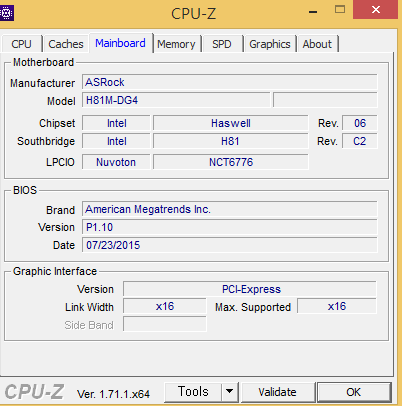Click the BIOS date 07/23/2015 field
Screen dimensions: 402x406
tap(230, 245)
